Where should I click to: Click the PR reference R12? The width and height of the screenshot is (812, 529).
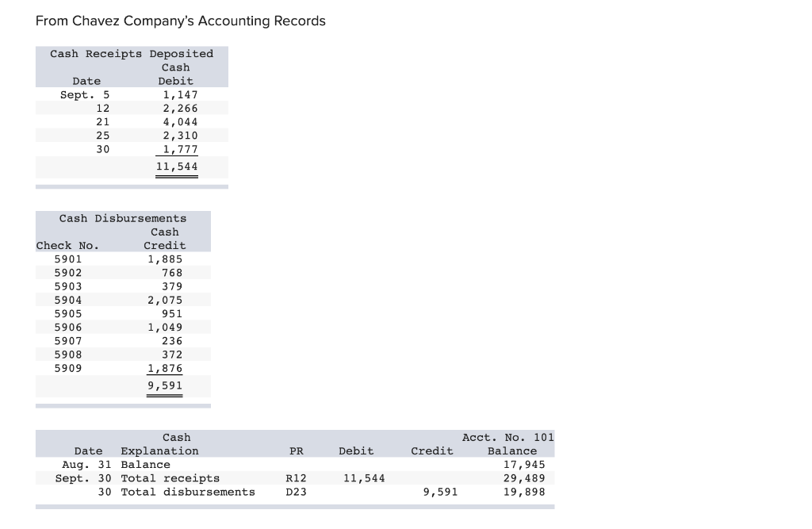(297, 478)
